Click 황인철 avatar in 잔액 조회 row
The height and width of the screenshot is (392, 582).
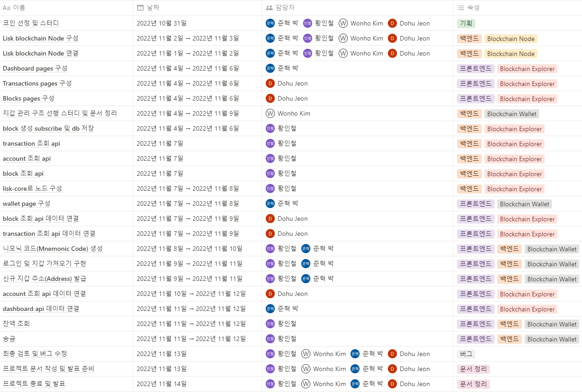270,324
